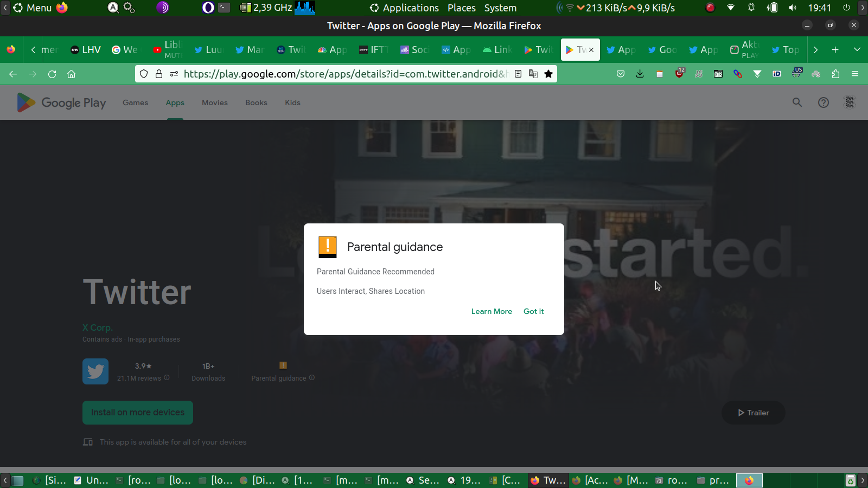Search Google Play with the magnifier icon

797,102
